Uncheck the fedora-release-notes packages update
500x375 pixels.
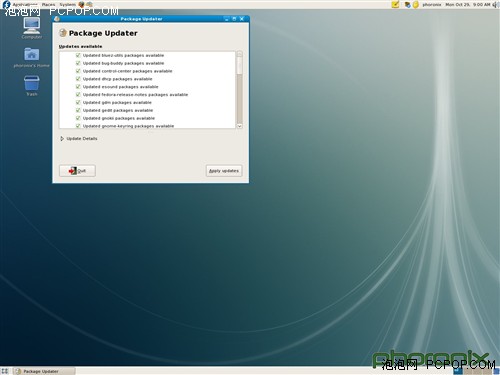pos(78,95)
